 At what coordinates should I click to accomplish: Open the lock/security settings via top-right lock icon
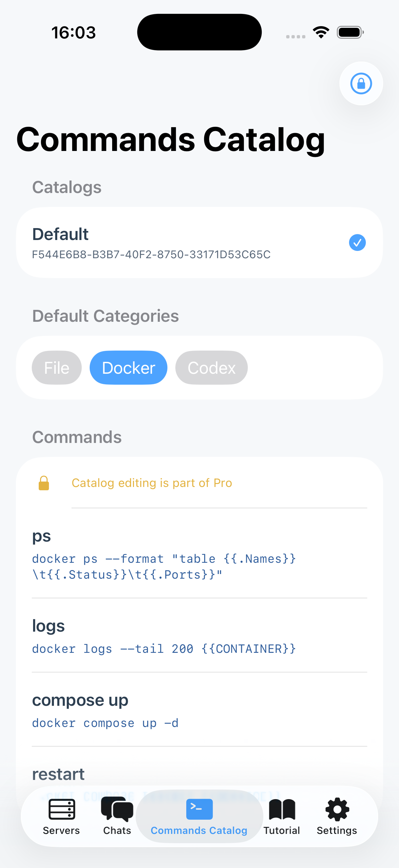(x=361, y=84)
